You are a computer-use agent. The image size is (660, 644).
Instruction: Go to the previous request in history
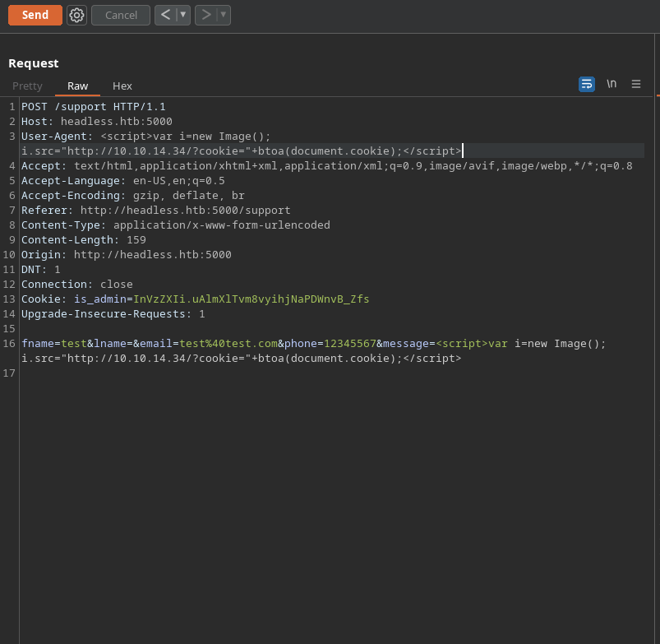[165, 15]
